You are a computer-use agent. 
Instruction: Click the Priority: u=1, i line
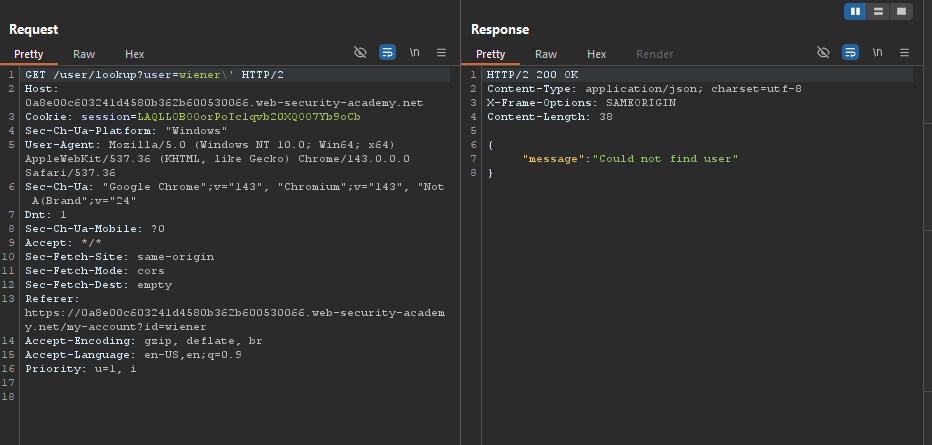[81, 369]
